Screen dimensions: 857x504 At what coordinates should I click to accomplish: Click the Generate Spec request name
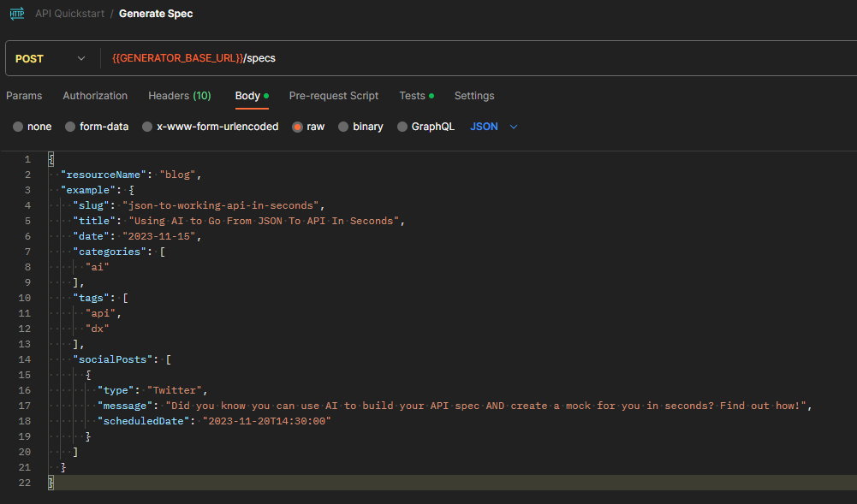coord(156,14)
